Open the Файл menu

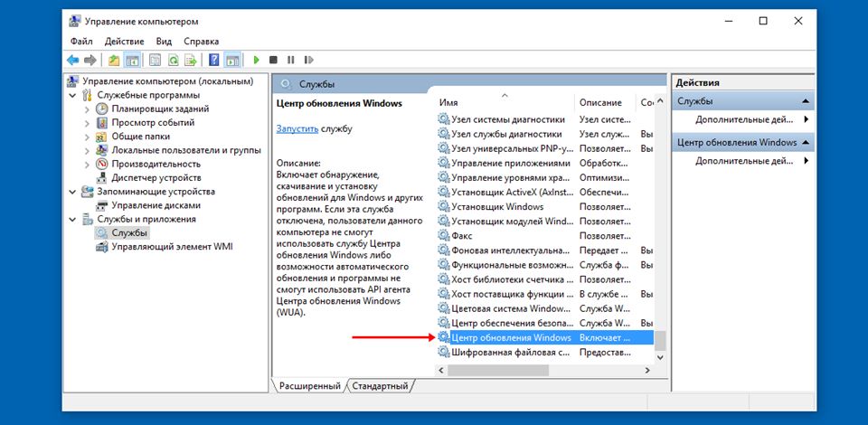pyautogui.click(x=81, y=42)
